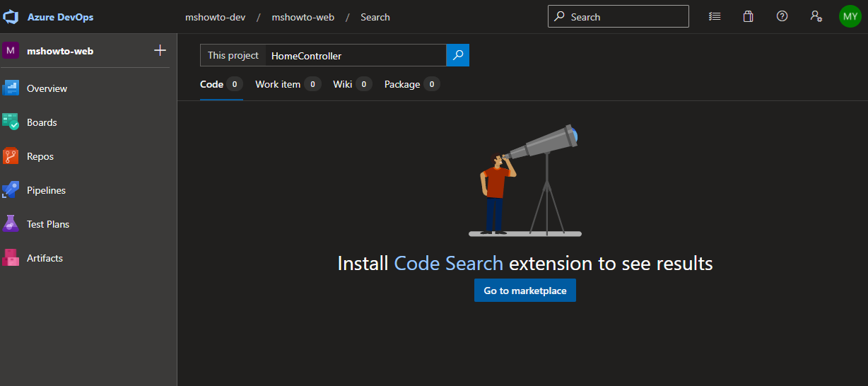Click the Azure DevOps logo icon
The height and width of the screenshot is (386, 868).
point(11,17)
